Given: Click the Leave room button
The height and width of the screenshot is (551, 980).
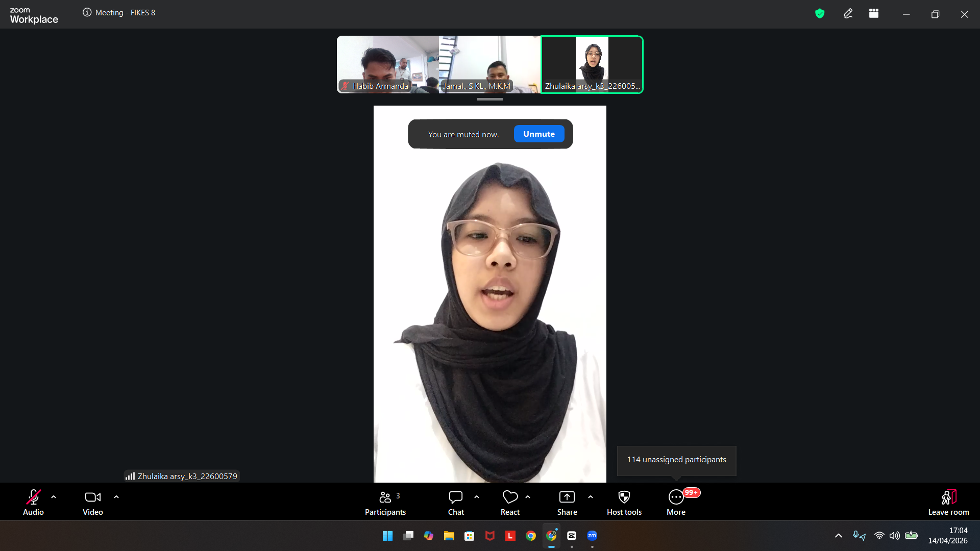Looking at the screenshot, I should (x=948, y=503).
